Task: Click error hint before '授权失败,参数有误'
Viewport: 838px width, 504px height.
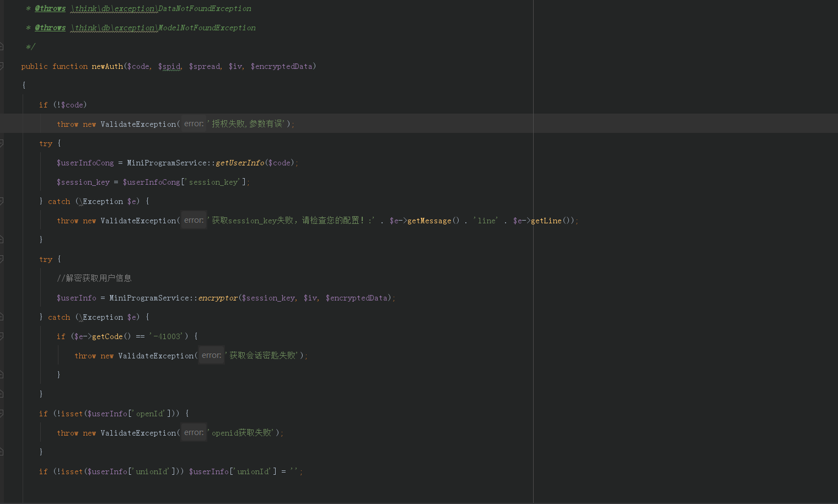Action: (194, 124)
